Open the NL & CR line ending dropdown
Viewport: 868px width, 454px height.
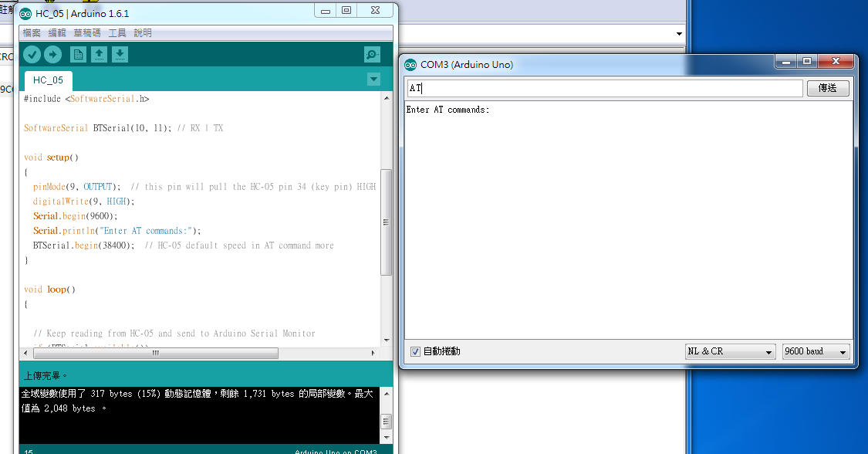tap(730, 351)
